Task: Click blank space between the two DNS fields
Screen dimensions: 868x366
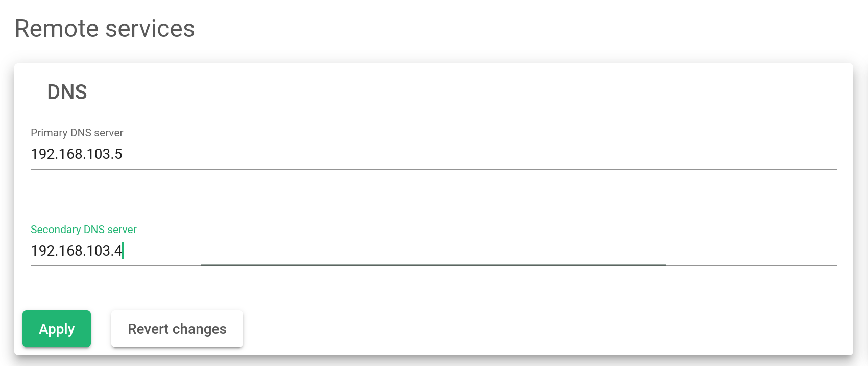Action: (x=433, y=197)
